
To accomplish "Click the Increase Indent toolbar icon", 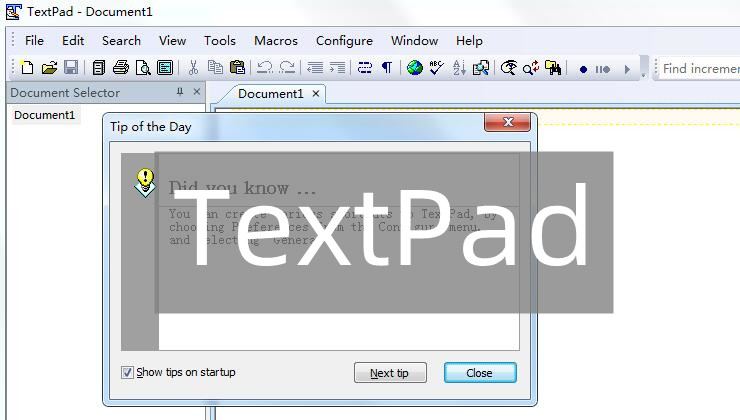I will (337, 68).
